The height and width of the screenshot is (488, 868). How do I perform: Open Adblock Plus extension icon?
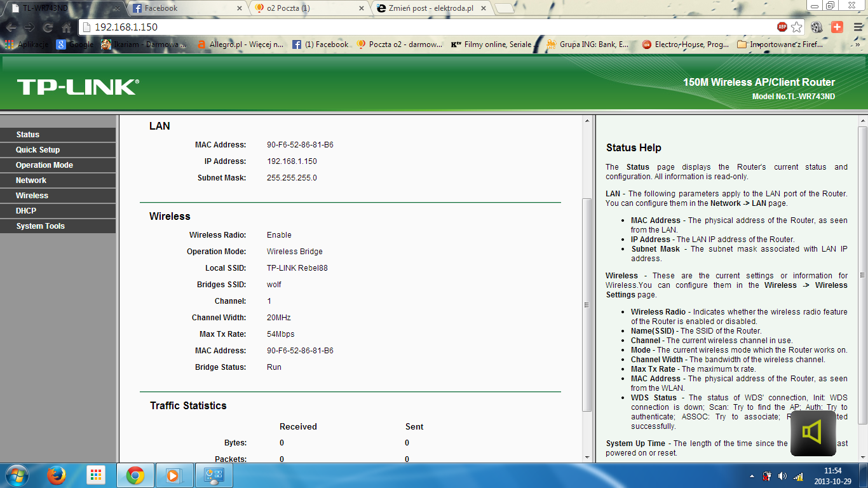point(782,27)
